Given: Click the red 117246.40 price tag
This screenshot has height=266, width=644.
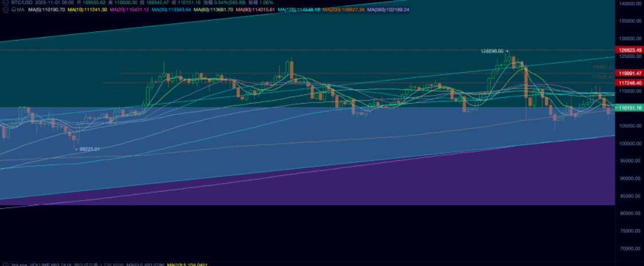Looking at the screenshot, I should click(629, 83).
